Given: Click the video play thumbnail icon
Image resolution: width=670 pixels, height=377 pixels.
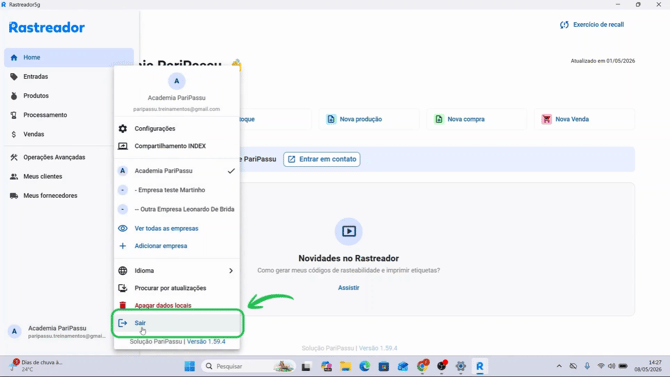Looking at the screenshot, I should point(349,232).
